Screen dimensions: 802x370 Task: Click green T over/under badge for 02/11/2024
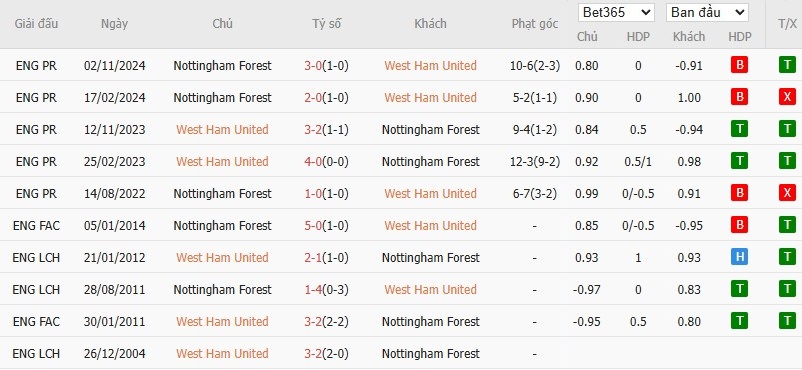[x=787, y=66]
